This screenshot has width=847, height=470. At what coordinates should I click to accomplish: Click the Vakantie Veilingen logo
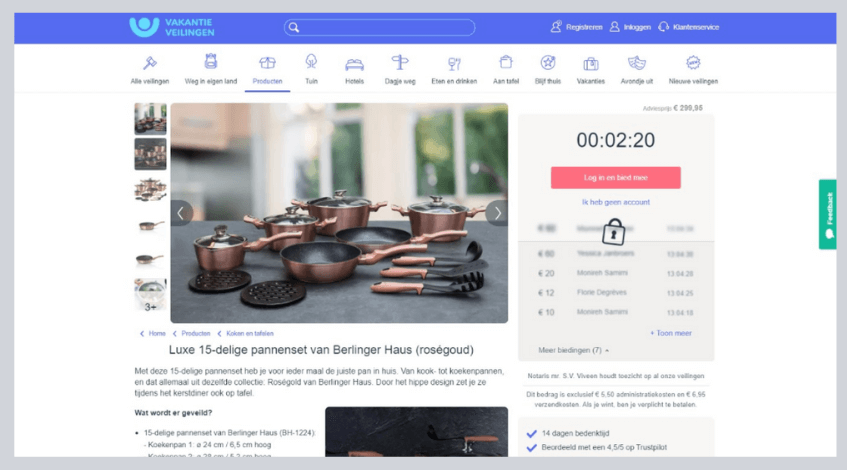[x=172, y=27]
